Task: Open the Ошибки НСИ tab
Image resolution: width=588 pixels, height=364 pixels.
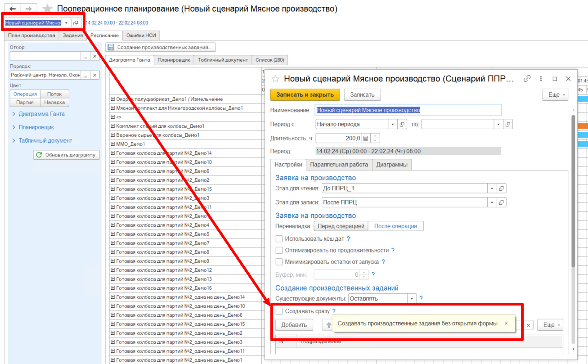Action: (x=141, y=36)
